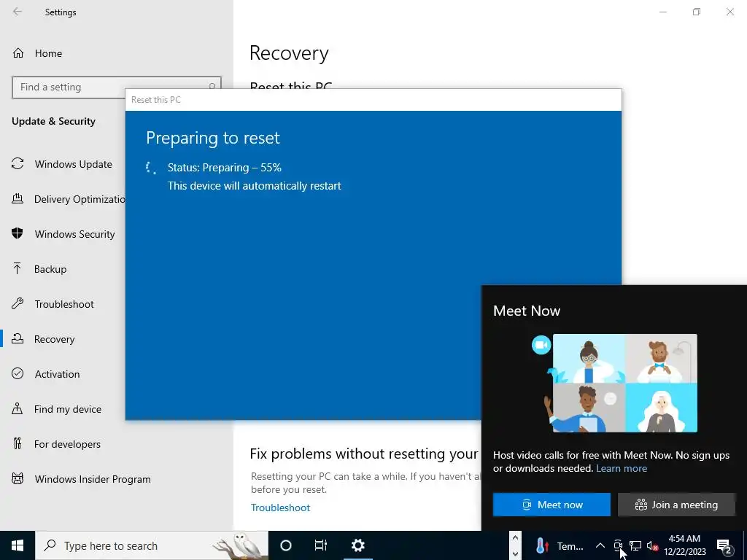Viewport: 747px width, 560px height.
Task: Click the Find my device icon
Action: pos(18,408)
